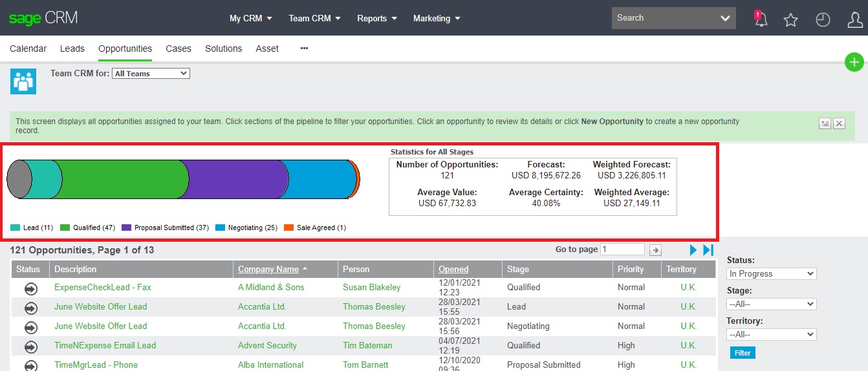Open the user profile icon
868x371 pixels.
[x=855, y=20]
